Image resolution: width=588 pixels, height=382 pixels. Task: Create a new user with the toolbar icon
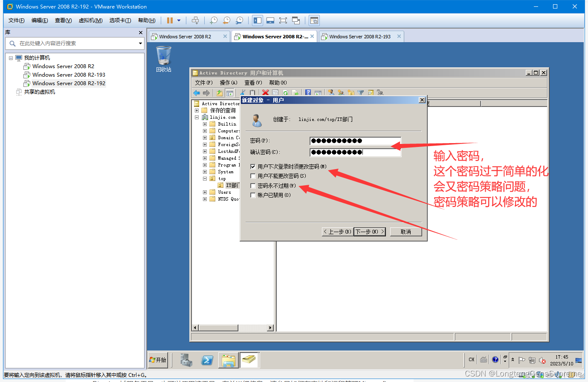(x=331, y=93)
